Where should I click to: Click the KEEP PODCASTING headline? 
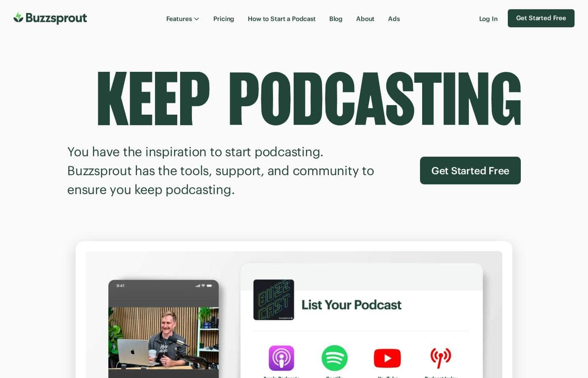309,98
